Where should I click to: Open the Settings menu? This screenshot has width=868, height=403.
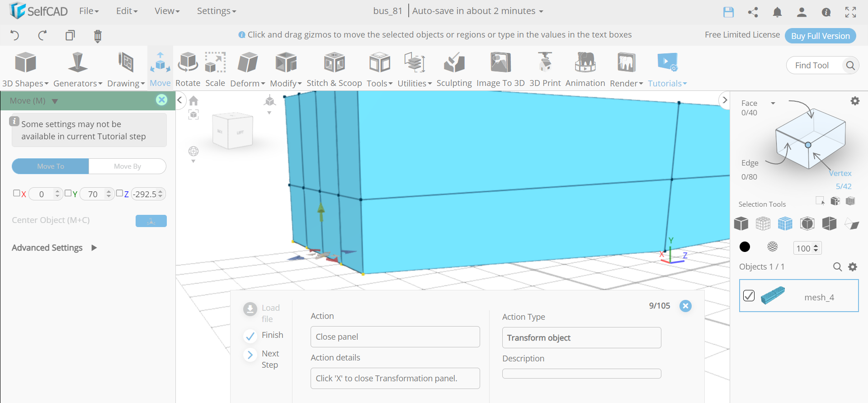coord(216,11)
